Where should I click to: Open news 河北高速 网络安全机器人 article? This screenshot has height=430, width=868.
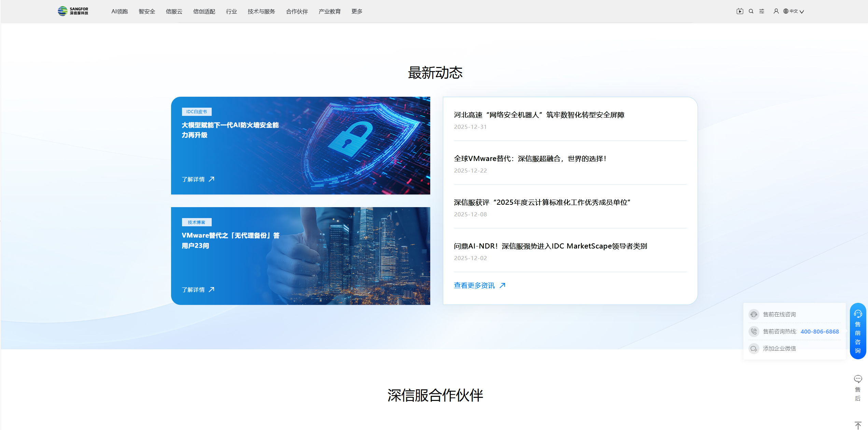click(x=539, y=115)
